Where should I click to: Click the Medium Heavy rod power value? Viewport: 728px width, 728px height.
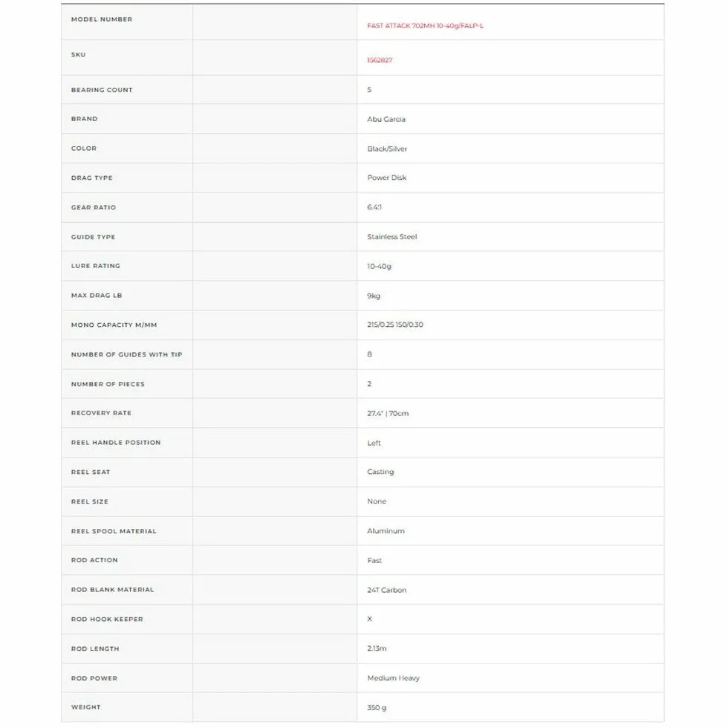[393, 678]
